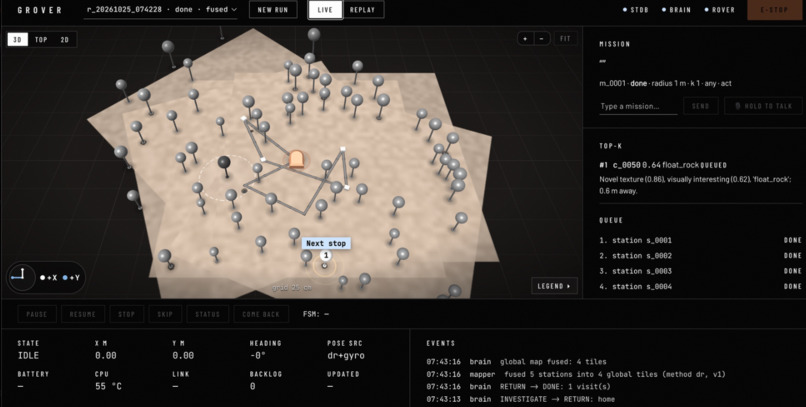Viewport: 806px width, 407px height.
Task: Click the FIT view button
Action: click(565, 39)
